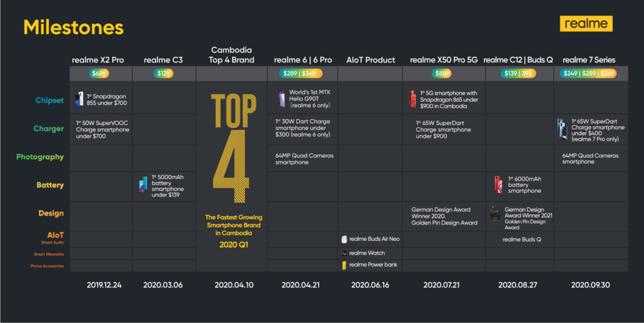Select the $689 price badge
This screenshot has height=323, width=644.
pos(99,73)
